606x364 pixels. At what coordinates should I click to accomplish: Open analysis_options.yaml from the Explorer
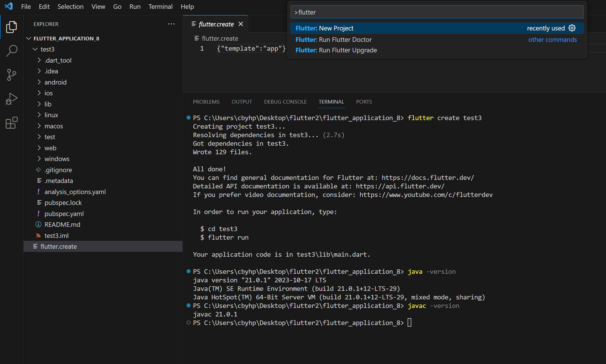pyautogui.click(x=75, y=192)
